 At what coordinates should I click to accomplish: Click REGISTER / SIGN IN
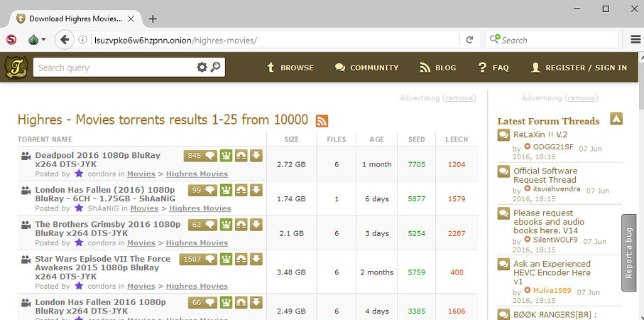[579, 68]
